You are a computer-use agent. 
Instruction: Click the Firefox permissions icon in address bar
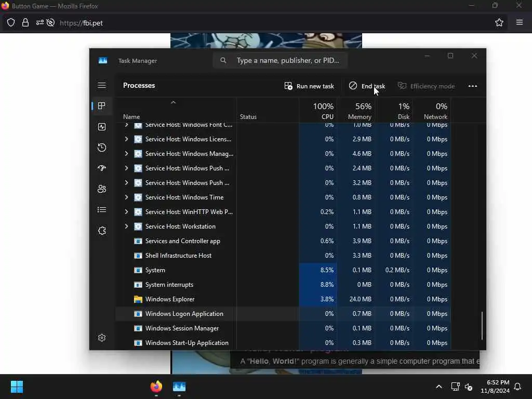coord(39,23)
